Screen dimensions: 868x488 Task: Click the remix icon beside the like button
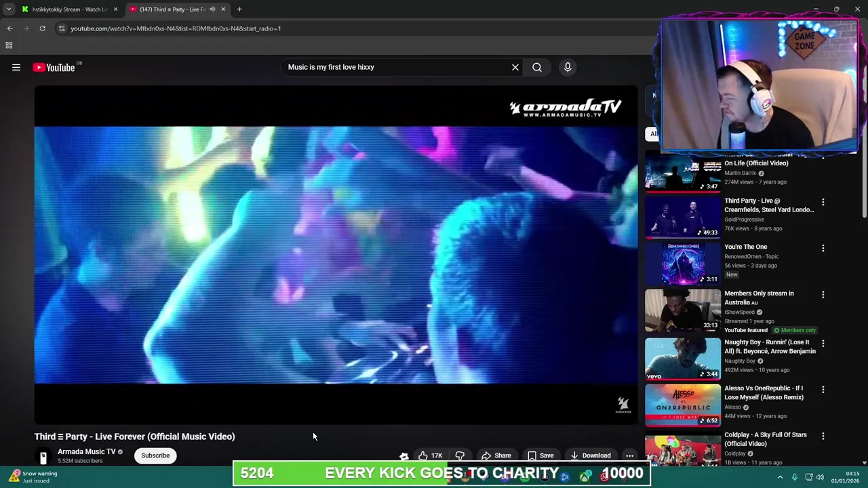point(404,456)
